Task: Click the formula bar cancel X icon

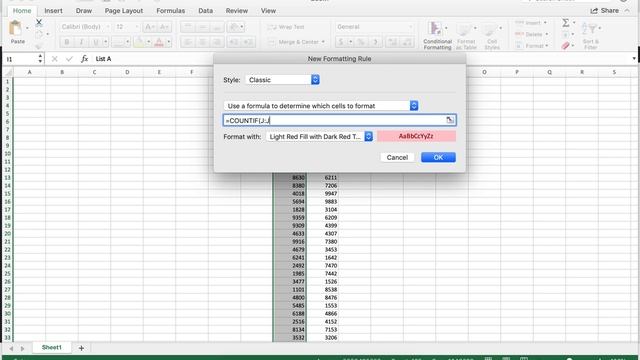Action: pyautogui.click(x=55, y=59)
